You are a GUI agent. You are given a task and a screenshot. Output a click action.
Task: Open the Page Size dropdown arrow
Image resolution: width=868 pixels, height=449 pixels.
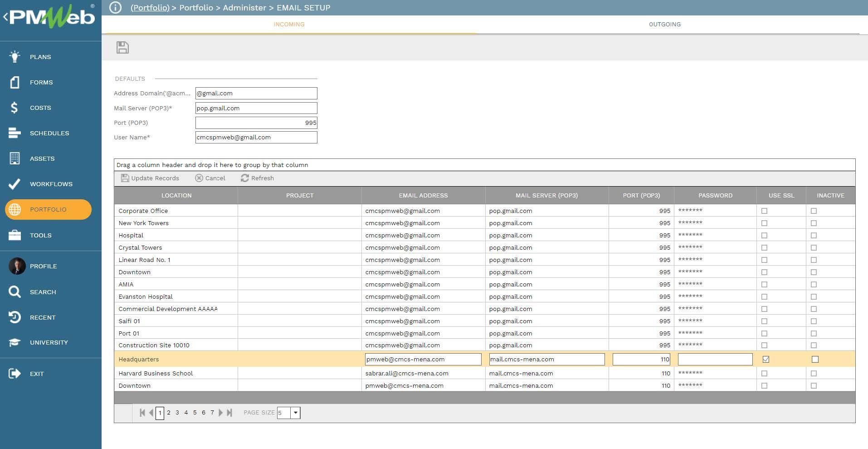point(296,413)
